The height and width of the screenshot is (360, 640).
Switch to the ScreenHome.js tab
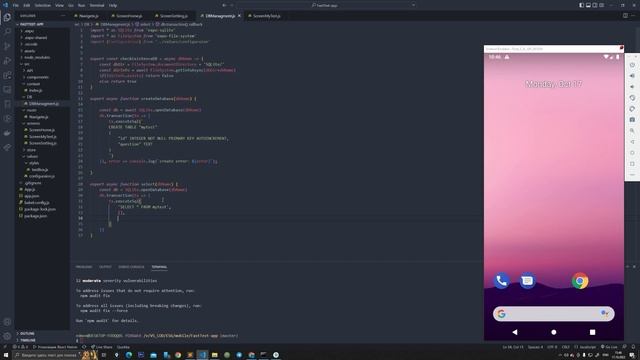129,16
